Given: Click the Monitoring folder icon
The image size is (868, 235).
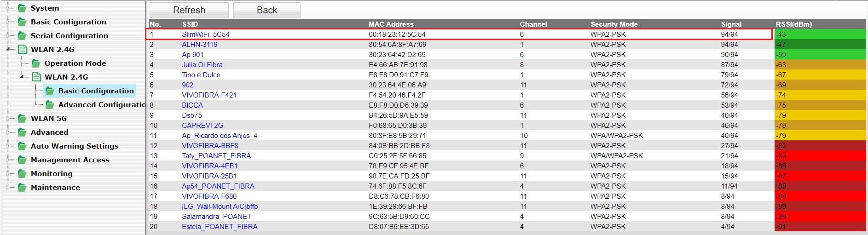Looking at the screenshot, I should pyautogui.click(x=22, y=173).
